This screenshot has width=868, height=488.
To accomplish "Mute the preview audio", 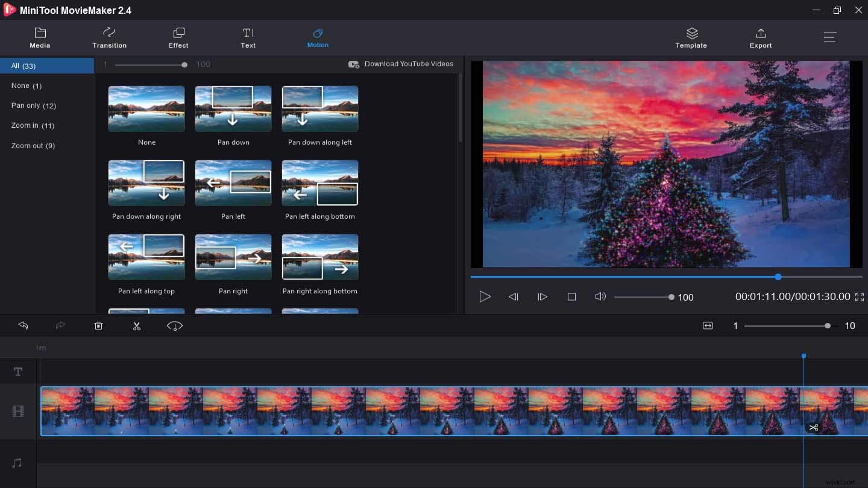I will point(600,296).
